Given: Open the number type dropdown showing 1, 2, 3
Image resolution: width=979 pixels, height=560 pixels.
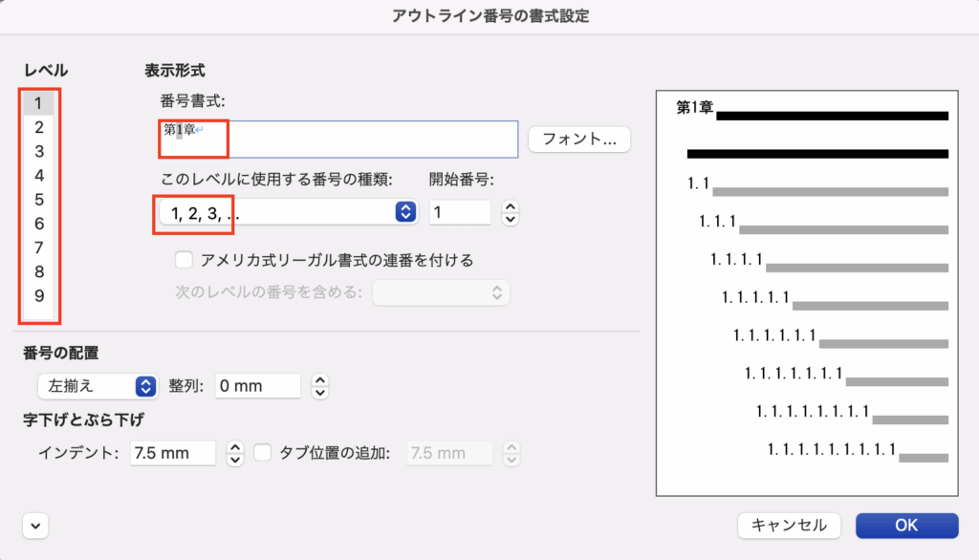Looking at the screenshot, I should coord(286,212).
